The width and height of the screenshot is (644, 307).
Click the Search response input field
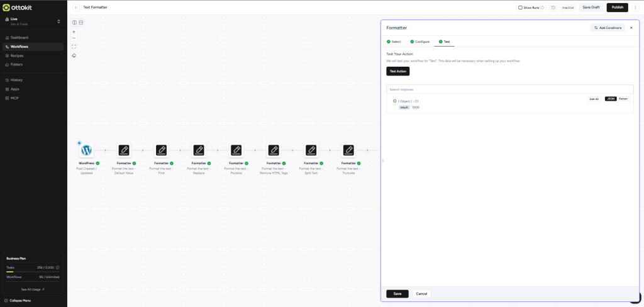tap(509, 89)
